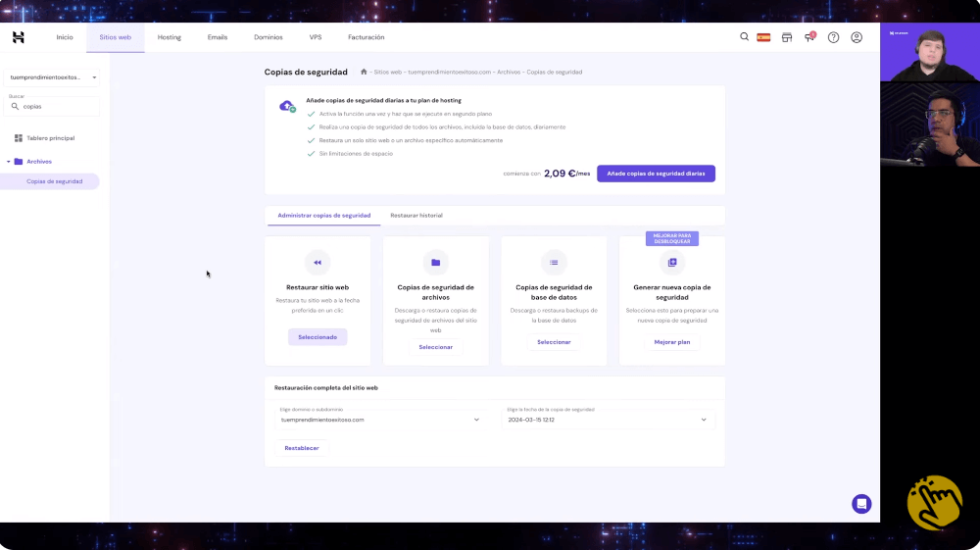Change language via the Spanish flag icon
The height and width of the screenshot is (550, 980).
pos(763,37)
